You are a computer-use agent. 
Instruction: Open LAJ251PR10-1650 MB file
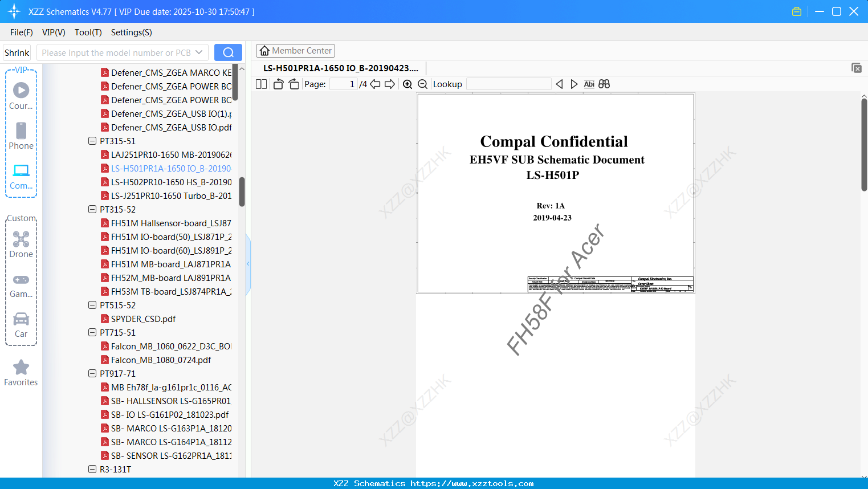166,154
